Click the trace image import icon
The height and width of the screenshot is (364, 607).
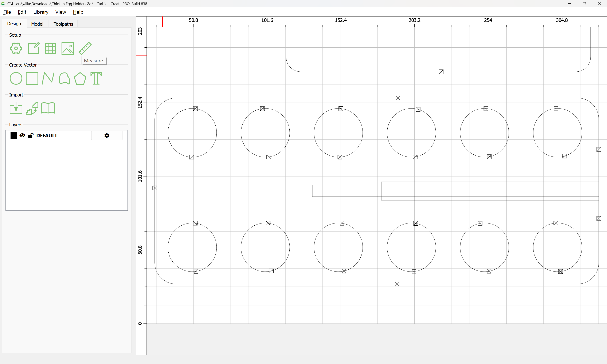click(32, 108)
